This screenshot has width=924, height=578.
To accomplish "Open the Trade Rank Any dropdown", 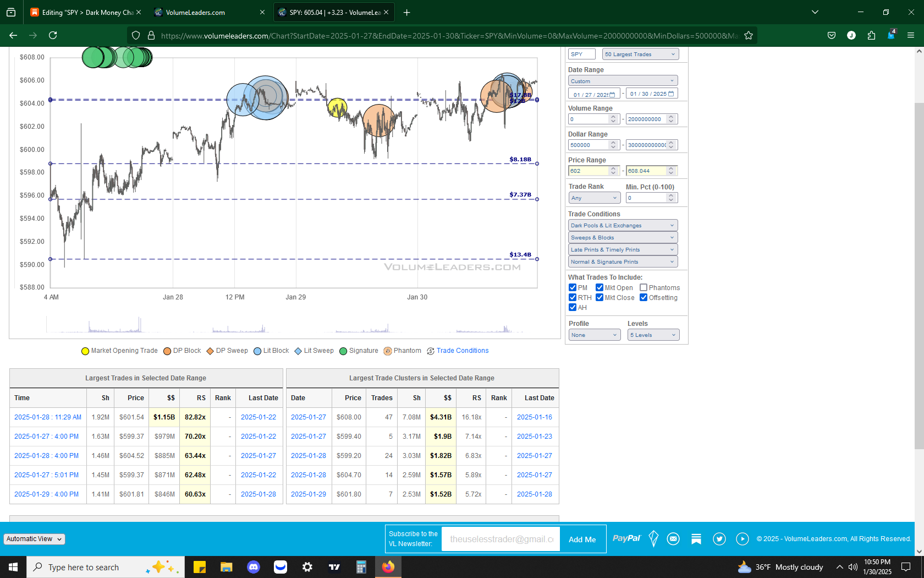I will [x=595, y=198].
